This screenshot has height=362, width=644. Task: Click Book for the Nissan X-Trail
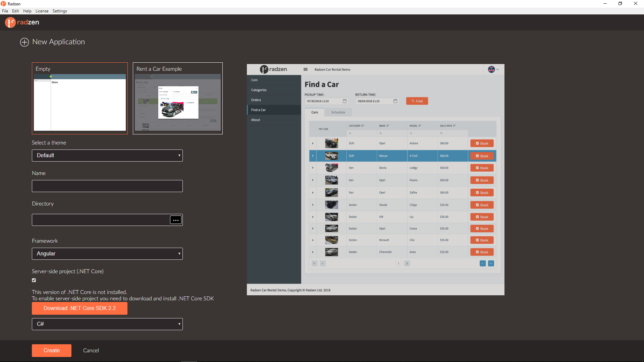click(482, 156)
